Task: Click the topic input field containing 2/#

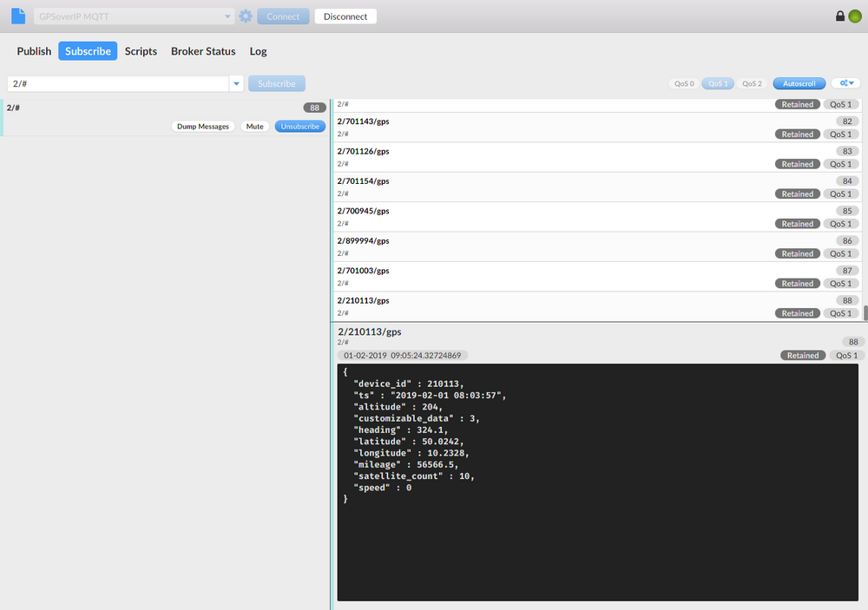Action: pyautogui.click(x=118, y=83)
